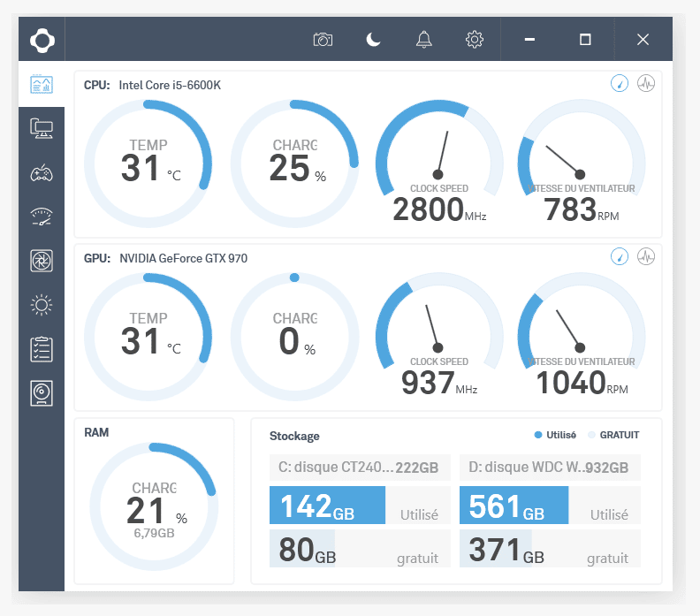Open the bottom sidebar drive unit icon
The width and height of the screenshot is (700, 616).
tap(42, 392)
